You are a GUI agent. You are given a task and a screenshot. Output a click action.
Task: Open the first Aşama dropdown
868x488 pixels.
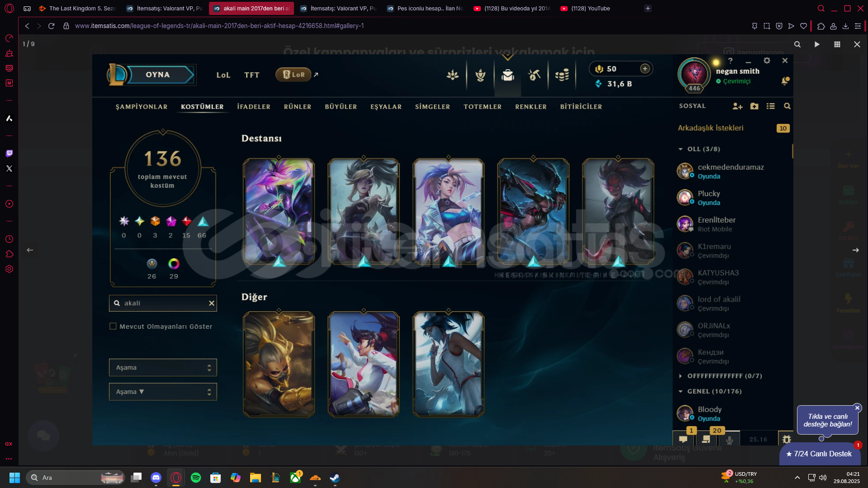163,367
